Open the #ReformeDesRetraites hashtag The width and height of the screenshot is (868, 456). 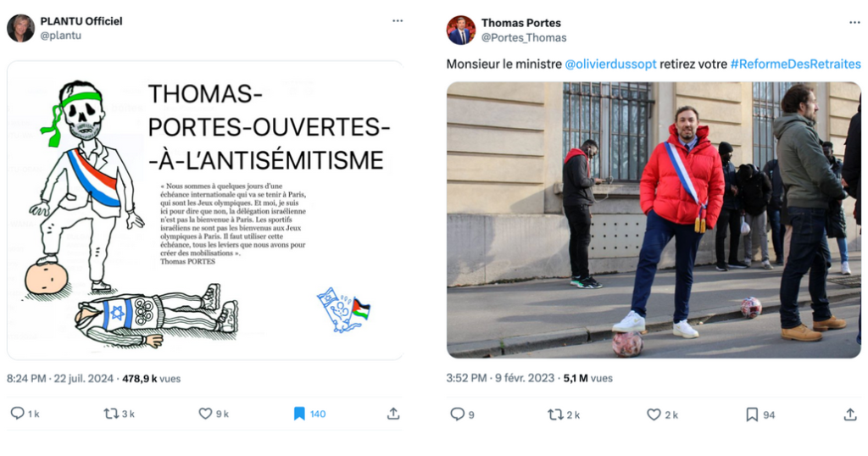tap(795, 64)
